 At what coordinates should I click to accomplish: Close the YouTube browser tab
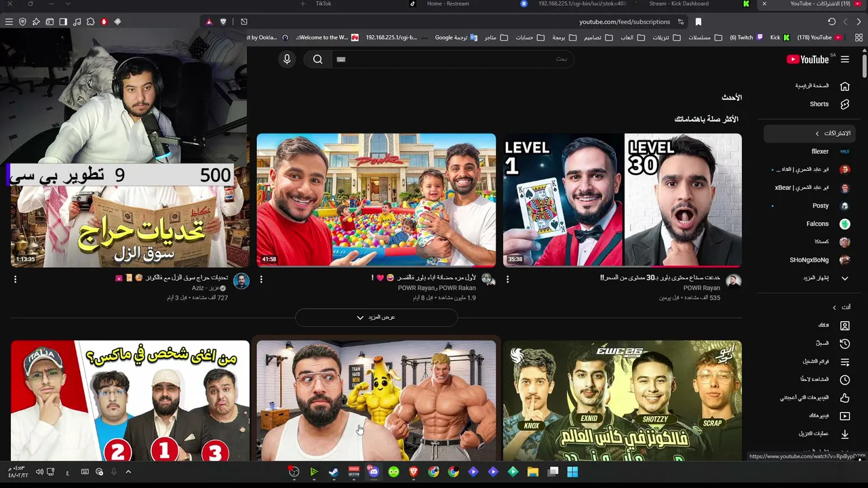pyautogui.click(x=764, y=4)
